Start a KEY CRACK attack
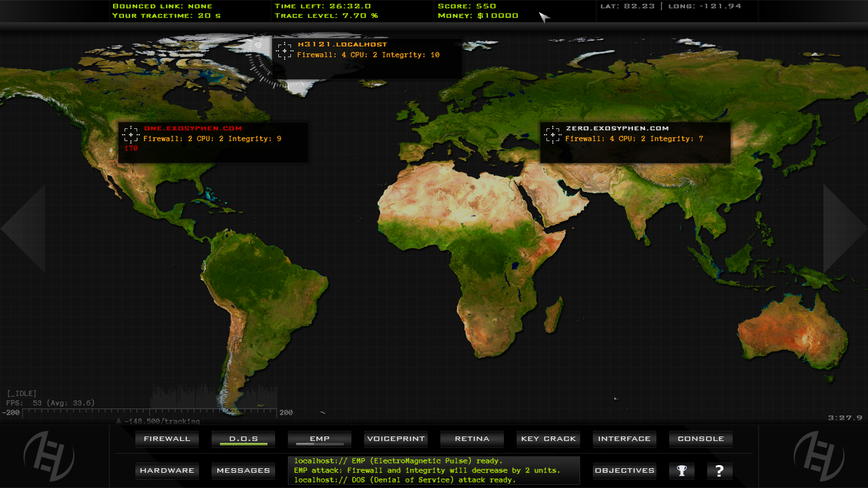This screenshot has width=868, height=488. pos(548,438)
